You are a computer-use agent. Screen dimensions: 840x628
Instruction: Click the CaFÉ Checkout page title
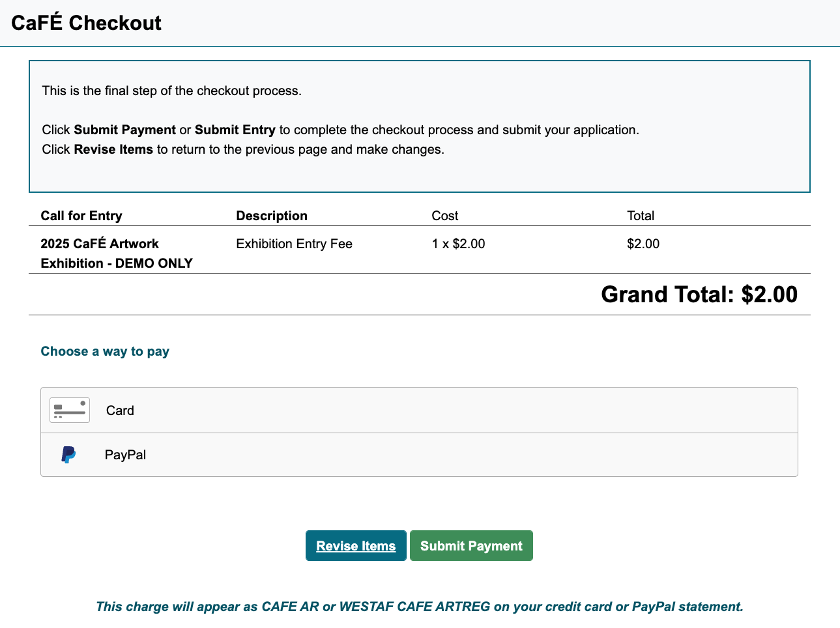[x=86, y=23]
